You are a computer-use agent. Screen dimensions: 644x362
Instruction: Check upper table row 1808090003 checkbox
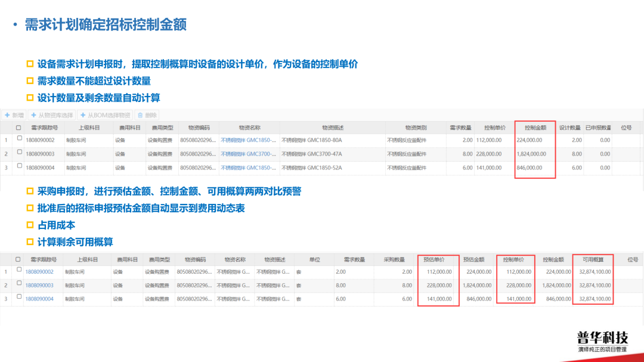(19, 152)
